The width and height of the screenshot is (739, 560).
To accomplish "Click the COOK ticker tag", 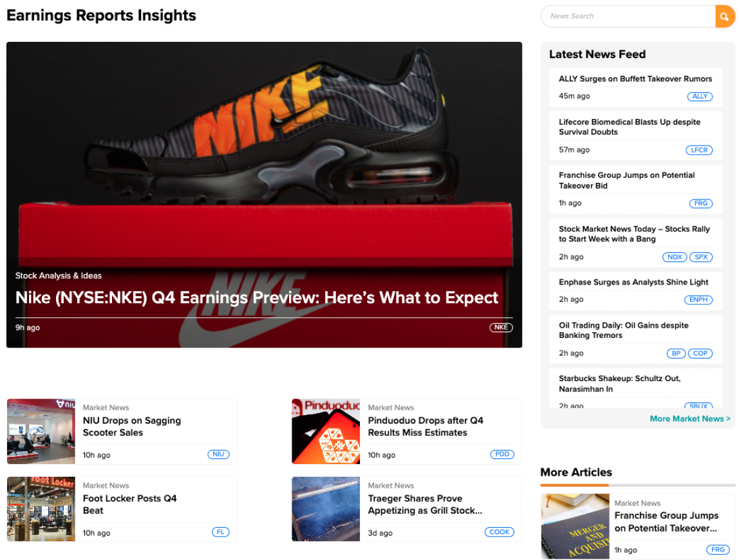I will (x=499, y=532).
